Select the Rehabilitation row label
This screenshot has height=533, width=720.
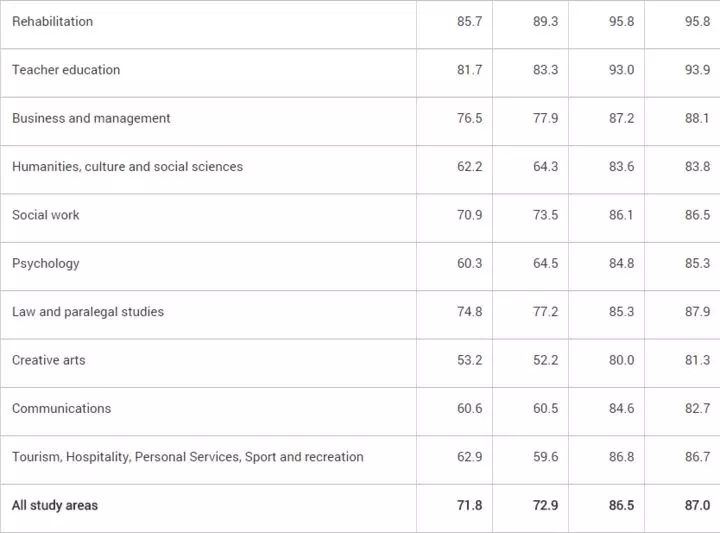[52, 22]
